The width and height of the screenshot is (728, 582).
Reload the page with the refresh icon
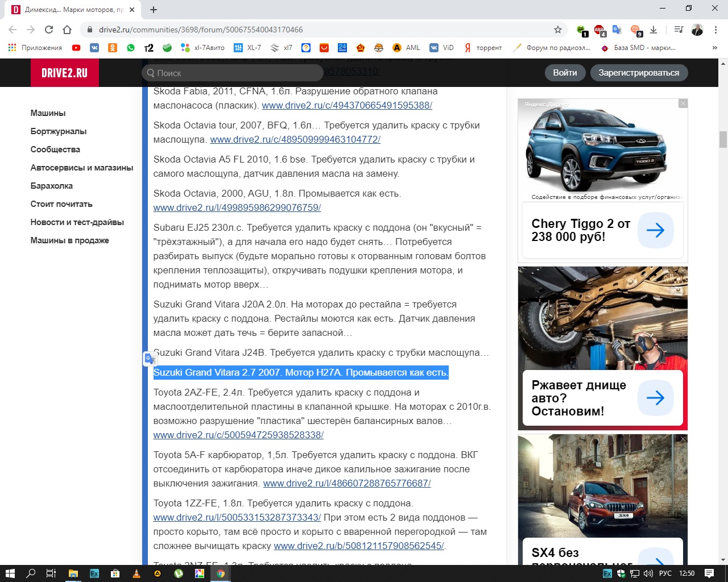(x=49, y=30)
